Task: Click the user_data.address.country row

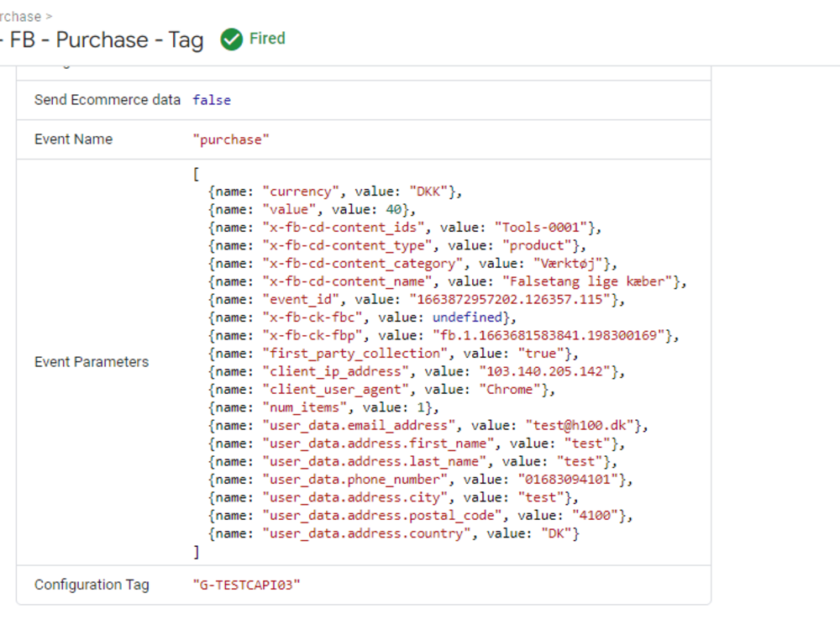Action: (x=394, y=533)
